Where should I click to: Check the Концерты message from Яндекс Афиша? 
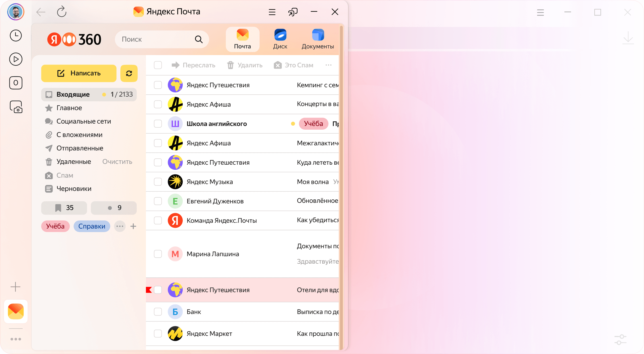coord(158,104)
